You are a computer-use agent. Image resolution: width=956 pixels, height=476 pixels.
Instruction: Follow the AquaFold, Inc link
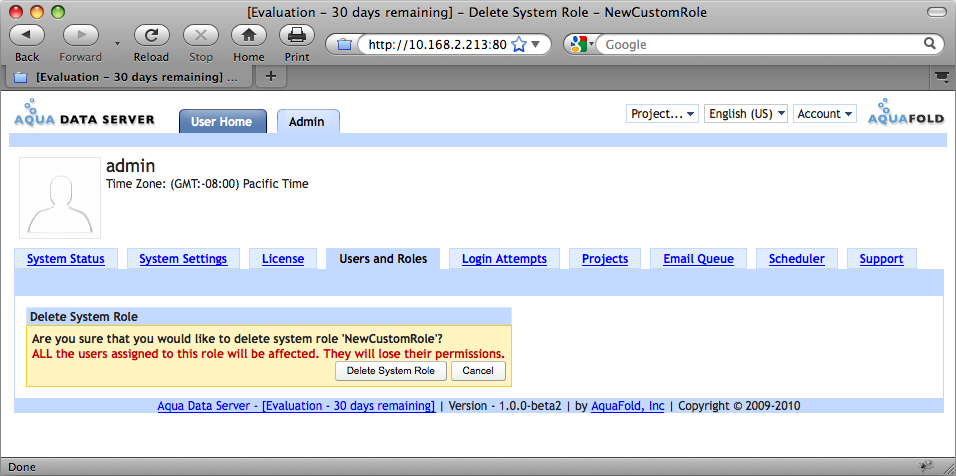[627, 406]
